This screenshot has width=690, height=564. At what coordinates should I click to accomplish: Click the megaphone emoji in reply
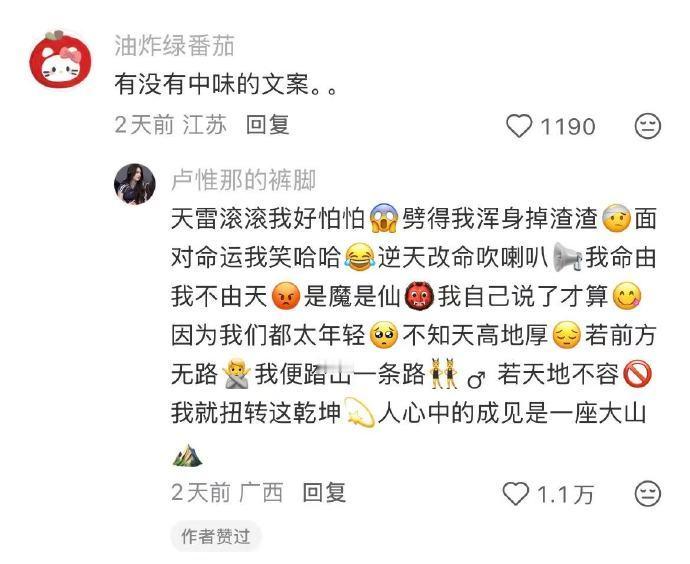pos(567,257)
